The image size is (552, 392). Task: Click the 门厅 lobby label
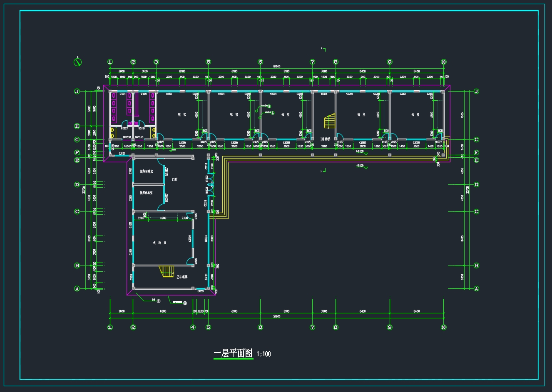[174, 180]
